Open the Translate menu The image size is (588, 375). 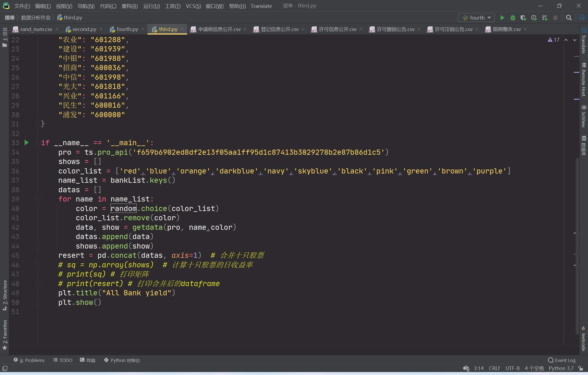tap(261, 6)
